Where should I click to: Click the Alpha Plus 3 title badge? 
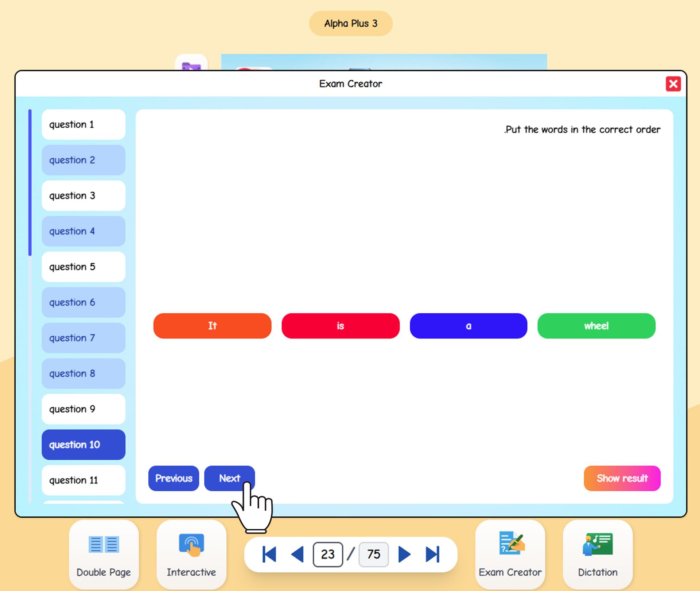pos(351,23)
